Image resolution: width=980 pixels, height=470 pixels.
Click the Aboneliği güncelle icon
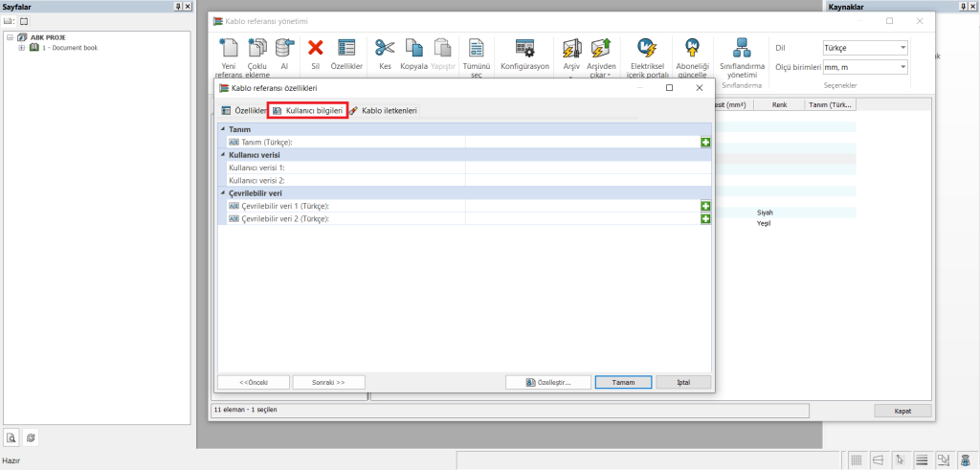click(x=692, y=49)
